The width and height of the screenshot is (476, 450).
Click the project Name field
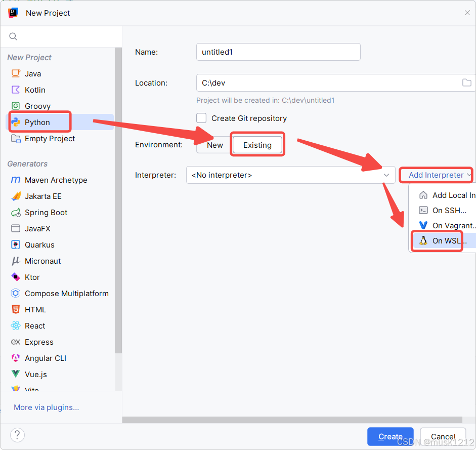278,52
